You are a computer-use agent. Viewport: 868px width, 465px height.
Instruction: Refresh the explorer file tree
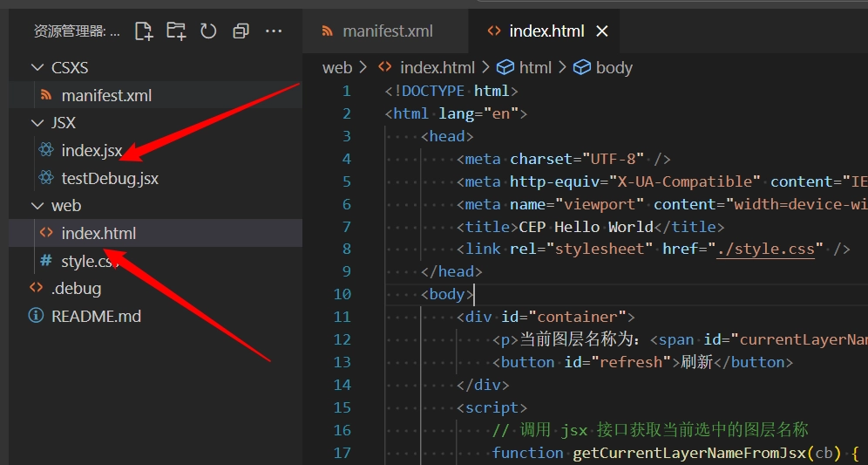point(208,31)
